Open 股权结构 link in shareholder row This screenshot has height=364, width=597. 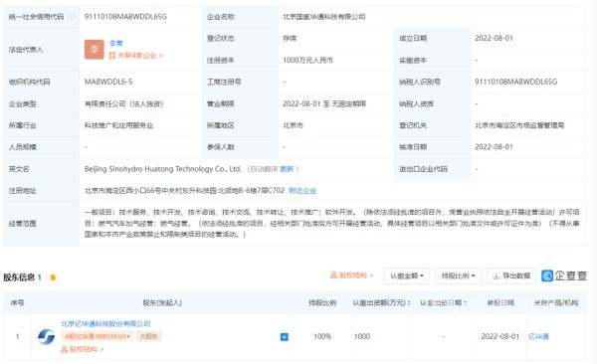point(82,349)
